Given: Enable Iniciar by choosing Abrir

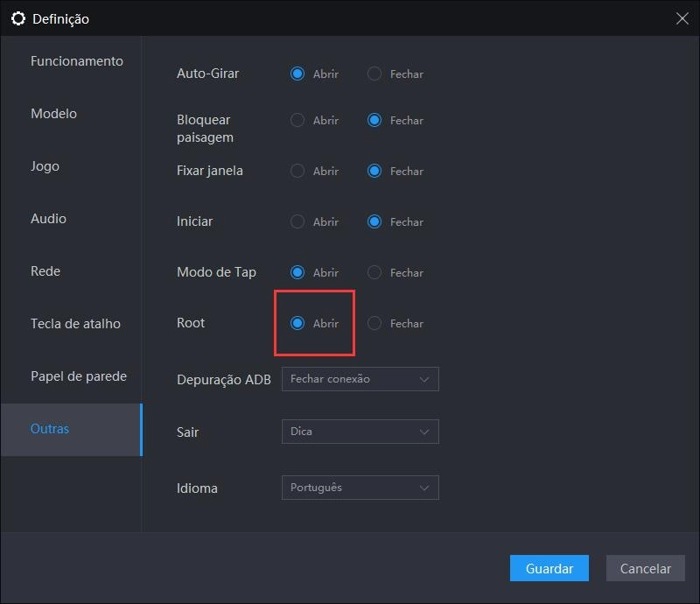Looking at the screenshot, I should pos(297,221).
